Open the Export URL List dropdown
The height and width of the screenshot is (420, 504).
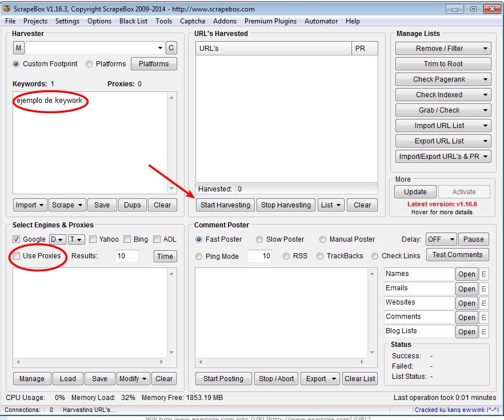(443, 141)
